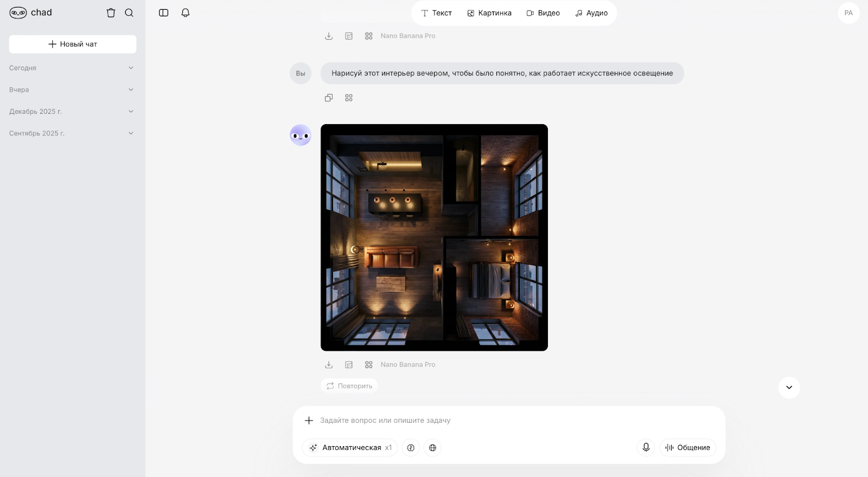Image resolution: width=868 pixels, height=477 pixels.
Task: Click the trash icon in sidebar header
Action: pos(111,13)
